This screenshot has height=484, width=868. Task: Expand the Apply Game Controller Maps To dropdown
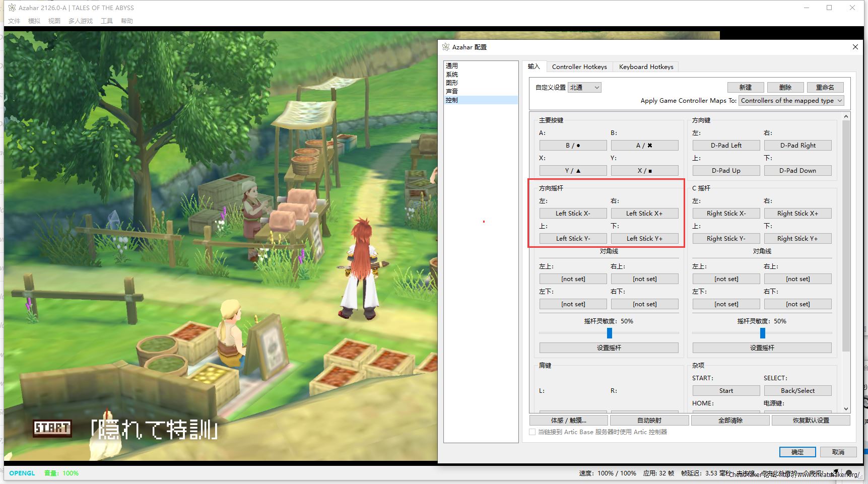point(791,100)
